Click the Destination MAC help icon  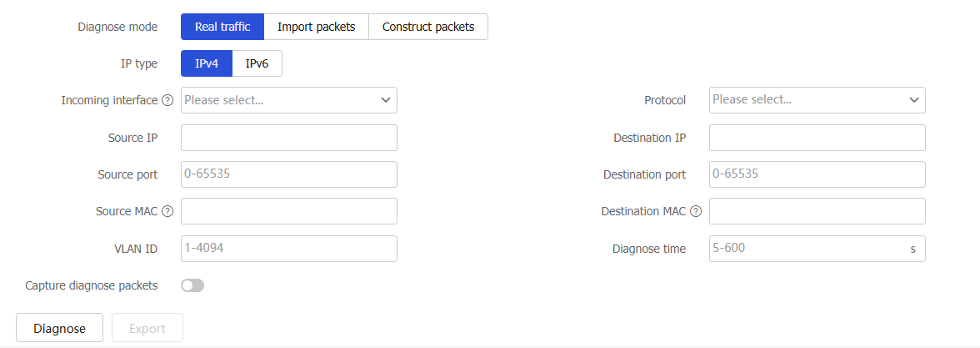point(696,212)
